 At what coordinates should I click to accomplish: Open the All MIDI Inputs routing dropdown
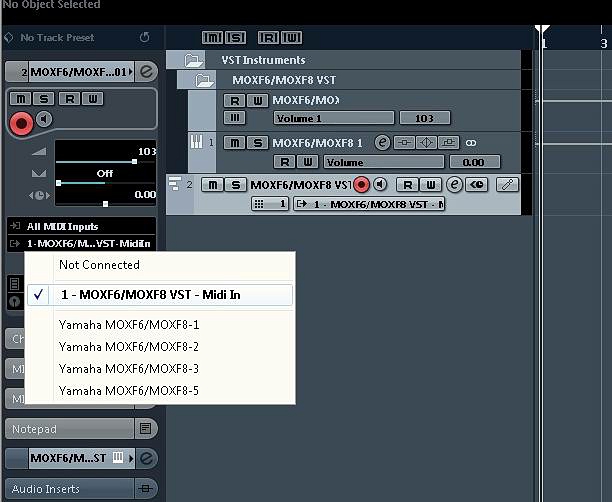(82, 226)
